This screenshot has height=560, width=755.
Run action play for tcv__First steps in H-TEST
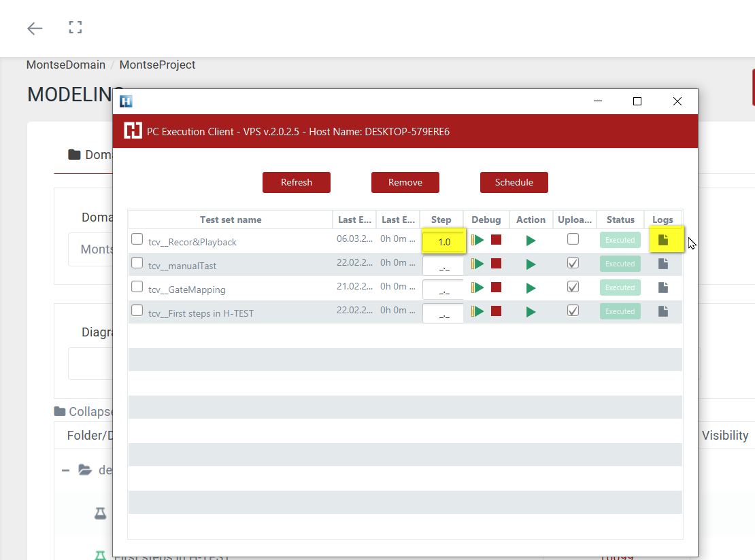(531, 312)
